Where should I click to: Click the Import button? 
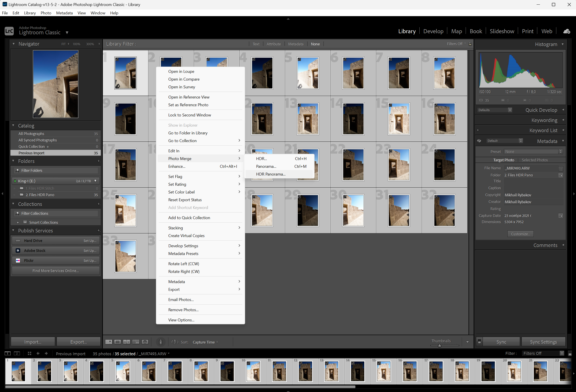tap(33, 342)
